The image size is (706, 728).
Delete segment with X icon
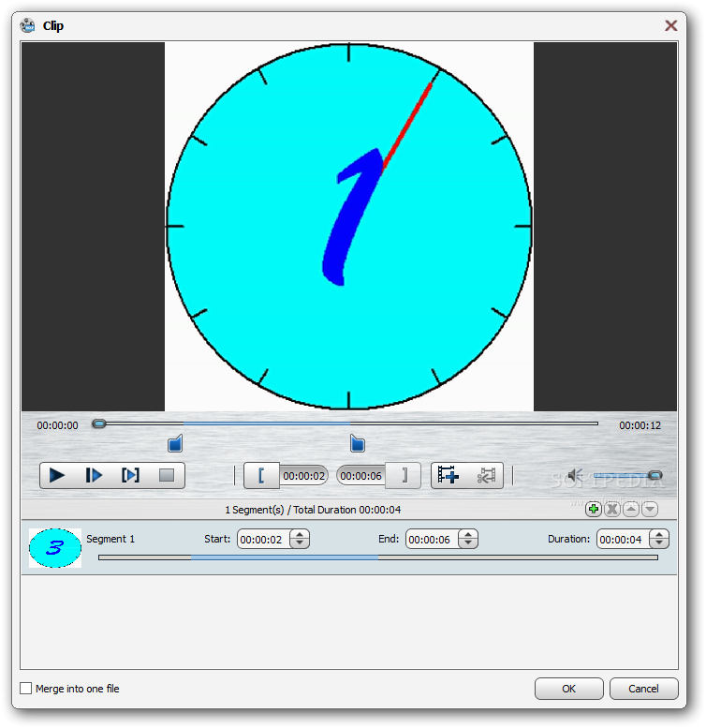tap(612, 510)
